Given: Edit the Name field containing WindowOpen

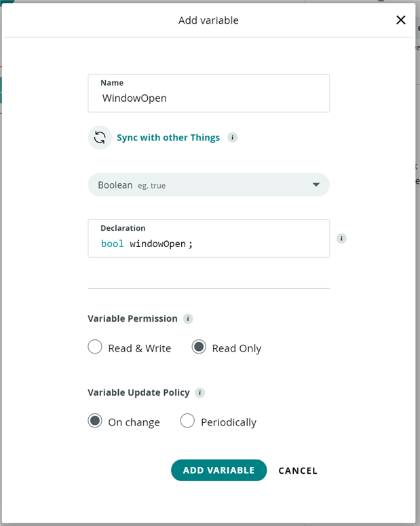Looking at the screenshot, I should (x=209, y=93).
